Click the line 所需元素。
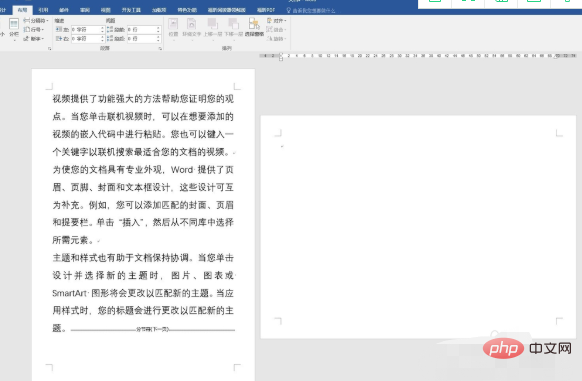Viewport: 582px width, 381px height. click(x=73, y=240)
